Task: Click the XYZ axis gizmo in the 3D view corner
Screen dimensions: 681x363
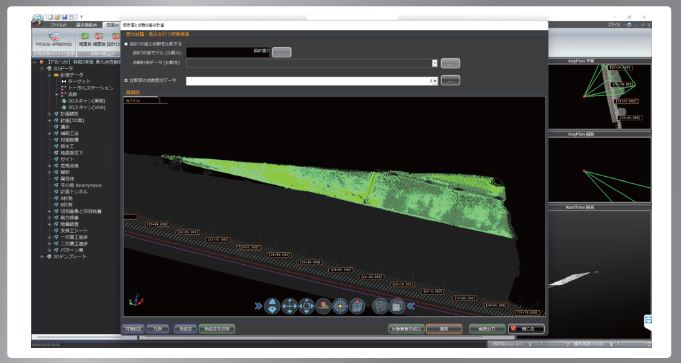Action: [x=136, y=300]
